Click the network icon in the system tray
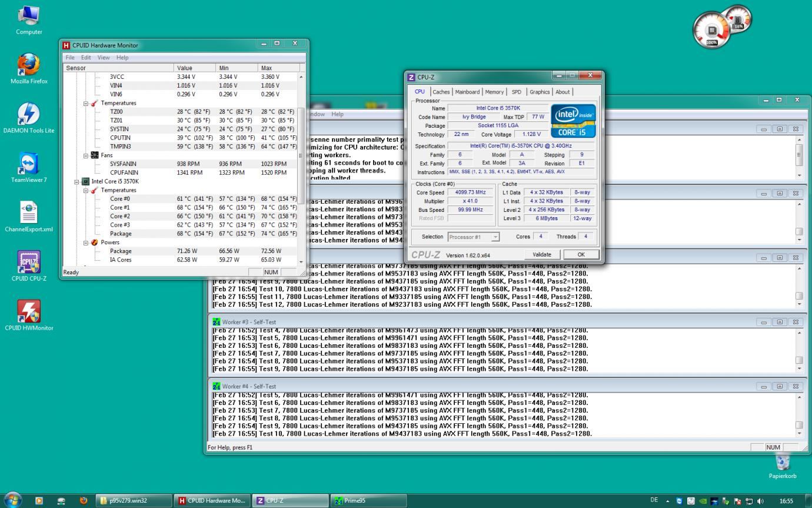This screenshot has height=508, width=812. click(x=750, y=501)
